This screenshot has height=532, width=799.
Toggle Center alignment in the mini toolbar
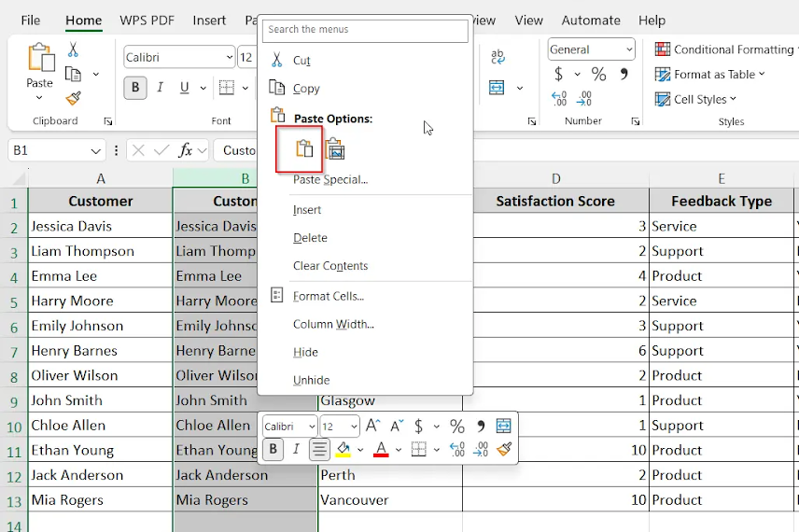[319, 450]
